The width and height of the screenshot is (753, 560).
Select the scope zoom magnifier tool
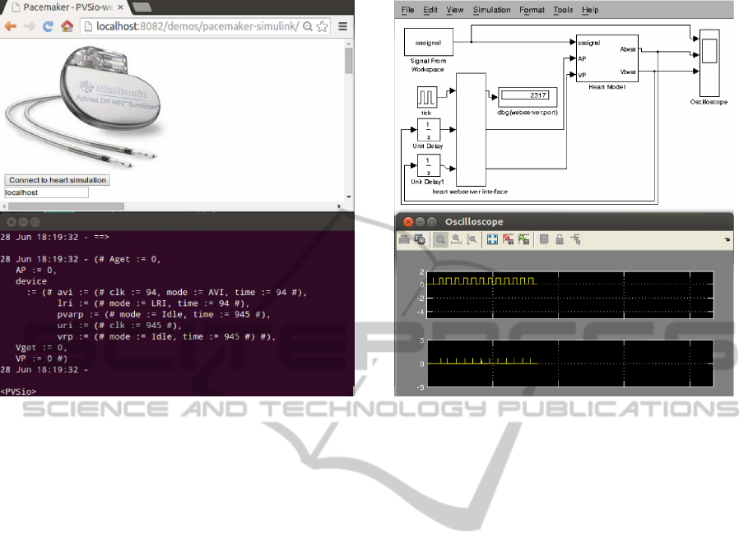point(440,239)
